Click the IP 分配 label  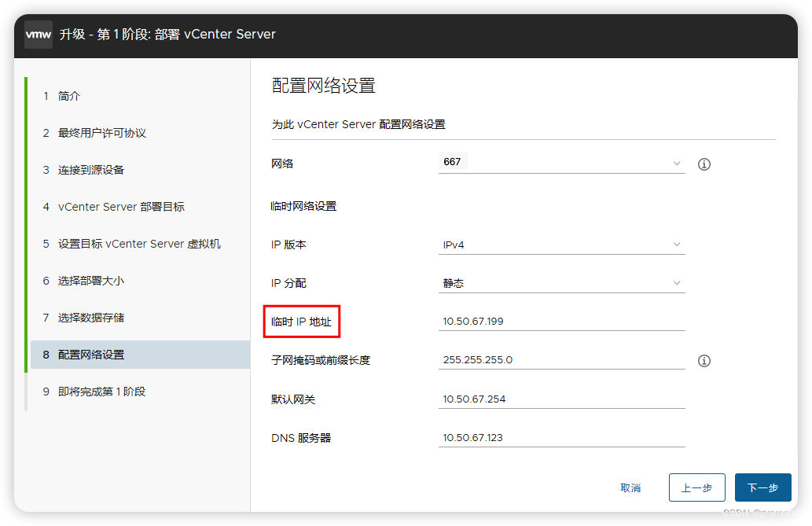[x=288, y=283]
